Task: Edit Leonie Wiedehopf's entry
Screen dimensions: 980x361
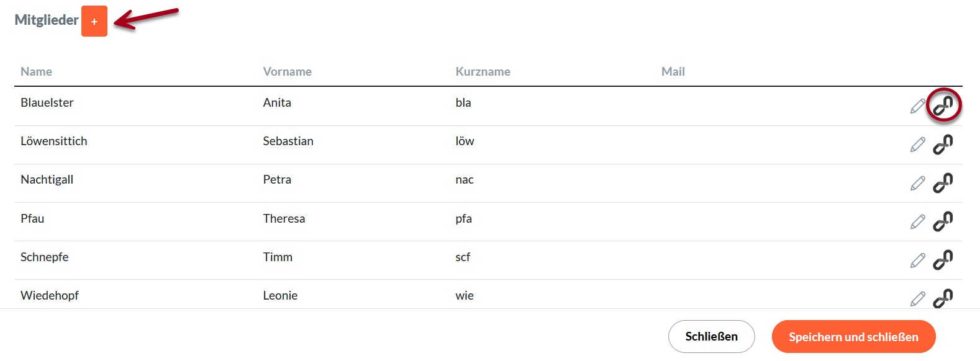Action: [x=918, y=298]
